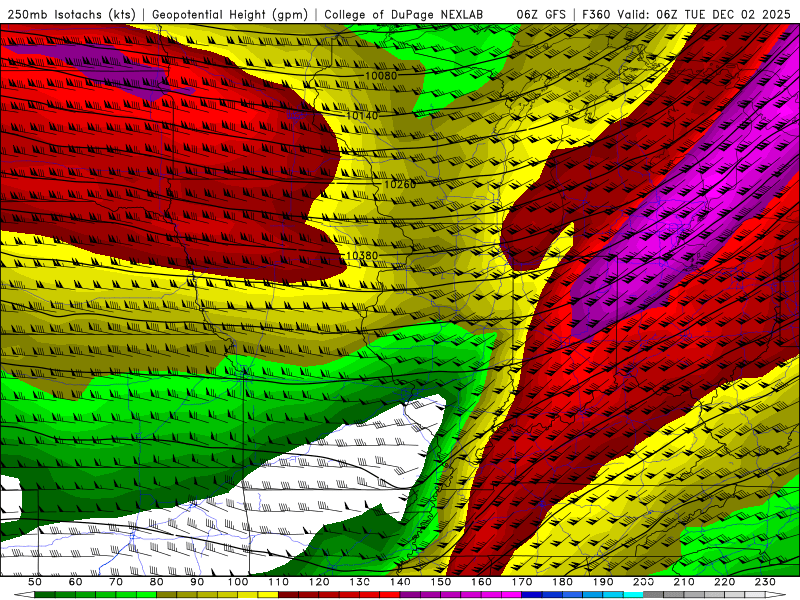This screenshot has width=800, height=600.
Task: Click the 140 value on the color scale
Action: tap(400, 582)
